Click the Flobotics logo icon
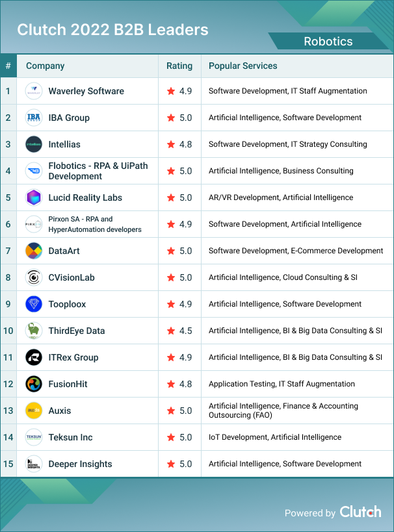The image size is (394, 532). click(34, 171)
